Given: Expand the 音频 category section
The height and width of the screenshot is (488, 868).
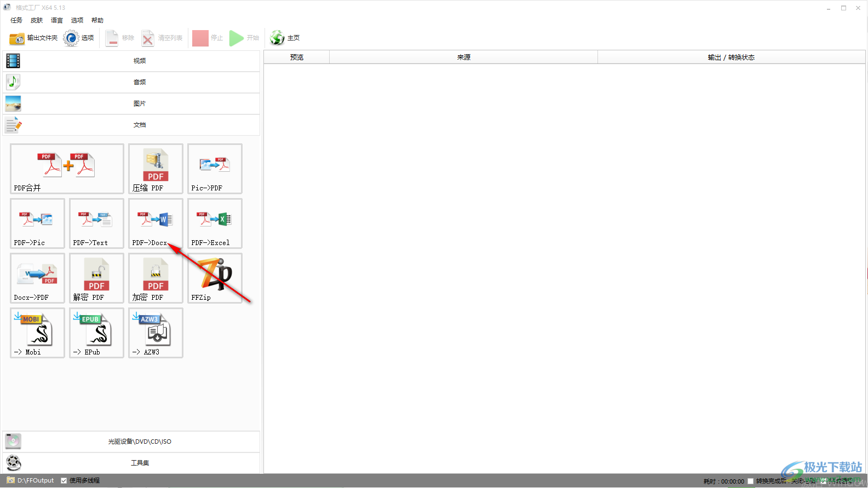Looking at the screenshot, I should point(131,82).
